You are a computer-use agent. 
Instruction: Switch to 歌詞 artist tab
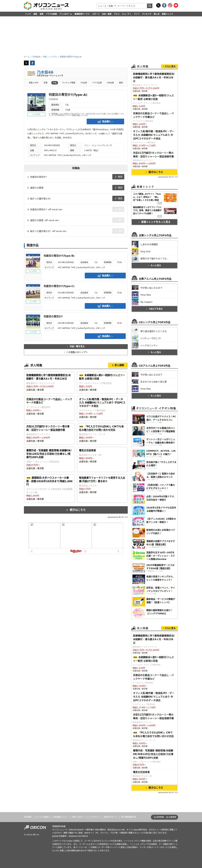(x=121, y=83)
